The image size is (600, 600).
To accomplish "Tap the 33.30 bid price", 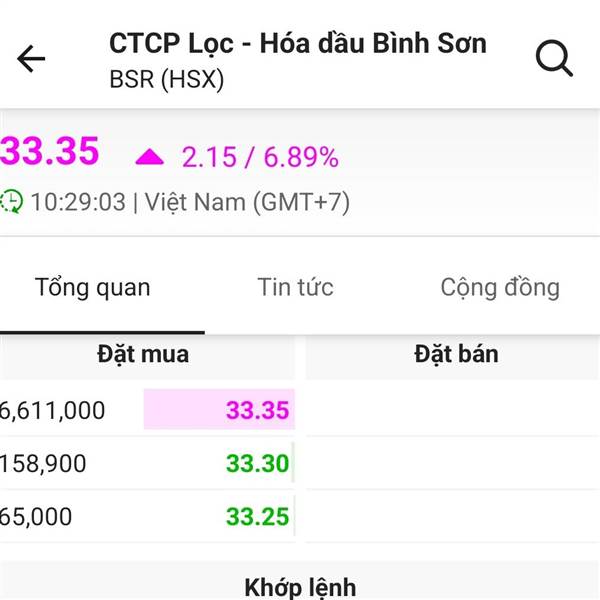I will point(256,464).
